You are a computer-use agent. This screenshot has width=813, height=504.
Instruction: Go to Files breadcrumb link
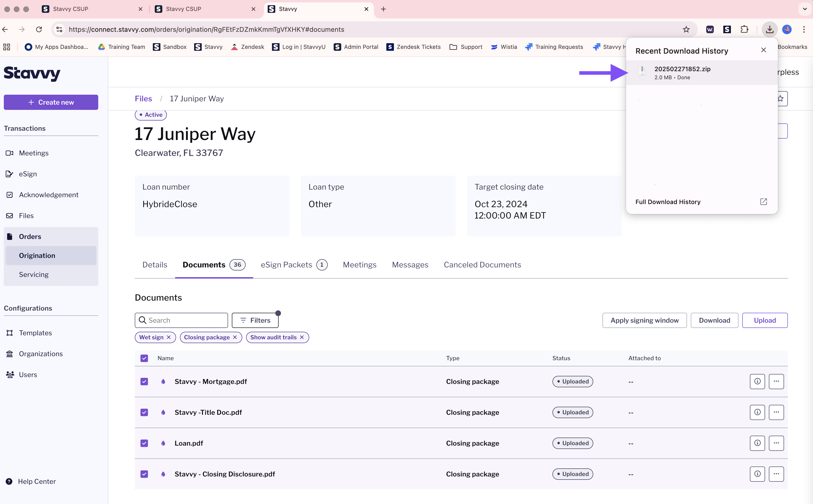143,99
